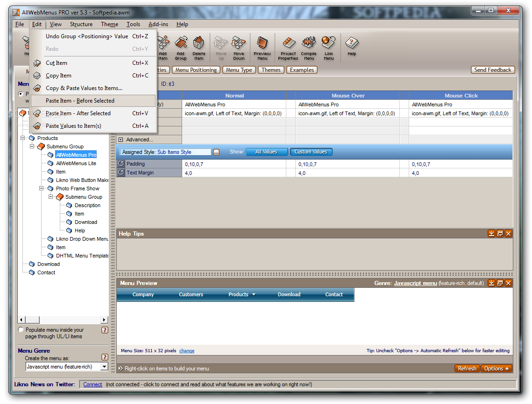The image size is (532, 404).
Task: Close the Menu Preview panel
Action: [x=508, y=283]
